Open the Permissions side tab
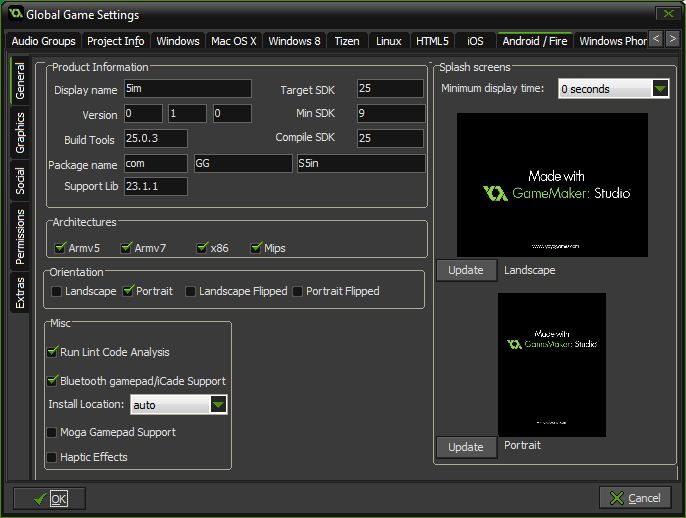Image resolution: width=686 pixels, height=518 pixels. click(x=20, y=237)
